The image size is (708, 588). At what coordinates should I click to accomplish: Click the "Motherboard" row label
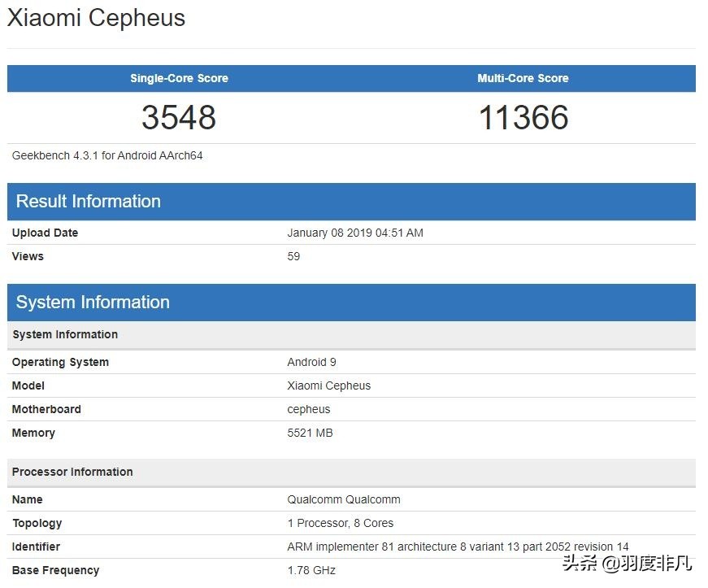[x=46, y=409]
